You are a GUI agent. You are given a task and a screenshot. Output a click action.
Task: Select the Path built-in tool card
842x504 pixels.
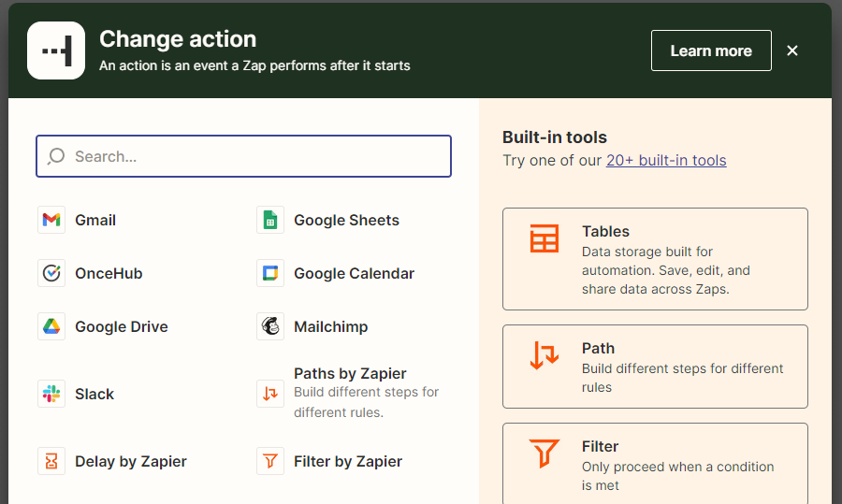pyautogui.click(x=655, y=367)
